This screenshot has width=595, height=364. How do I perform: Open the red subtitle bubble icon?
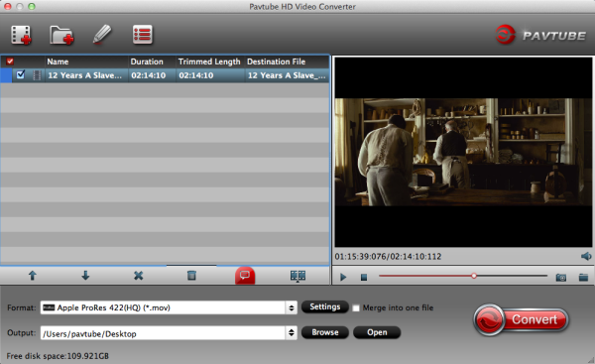pyautogui.click(x=245, y=275)
